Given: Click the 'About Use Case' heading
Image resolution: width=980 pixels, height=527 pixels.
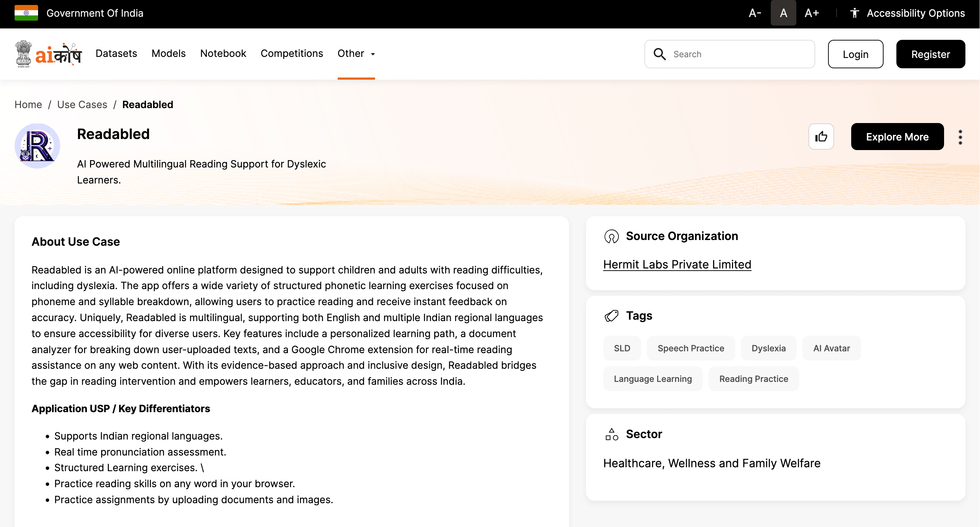Looking at the screenshot, I should 76,242.
